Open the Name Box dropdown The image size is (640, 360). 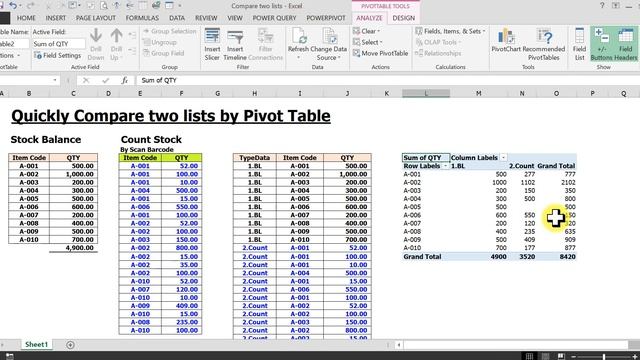click(55, 80)
